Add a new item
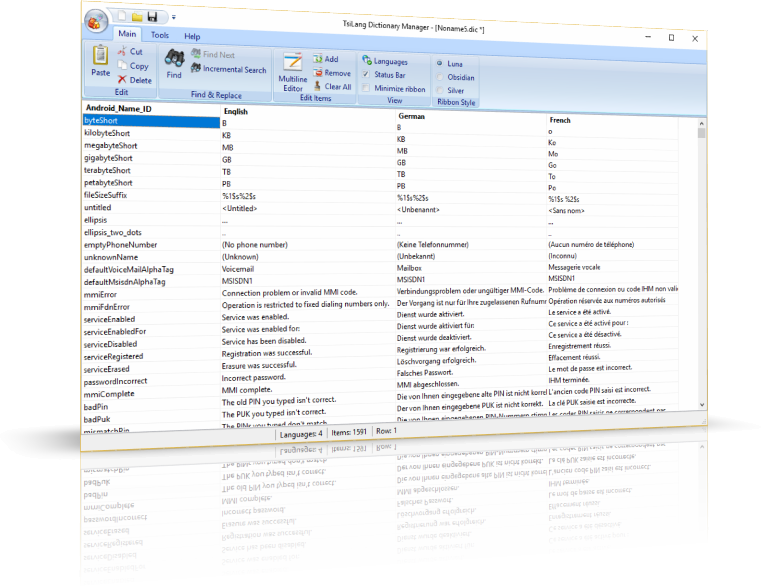 (326, 59)
